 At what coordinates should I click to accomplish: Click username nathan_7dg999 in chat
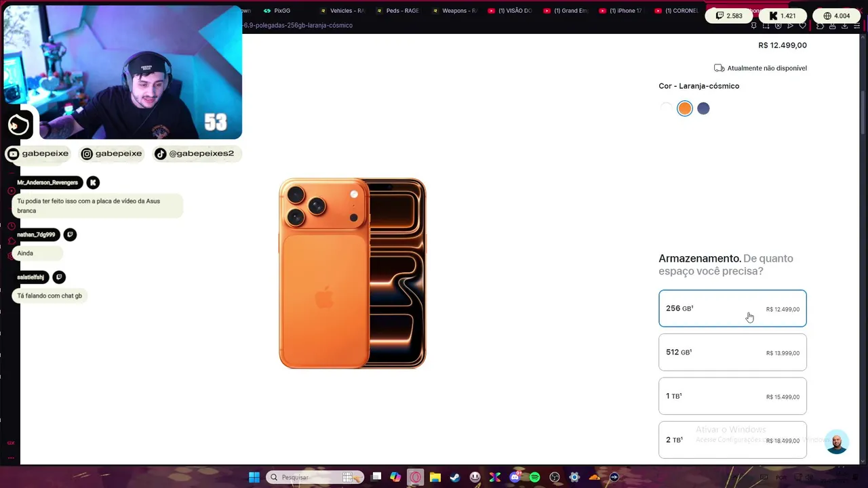[x=36, y=235]
